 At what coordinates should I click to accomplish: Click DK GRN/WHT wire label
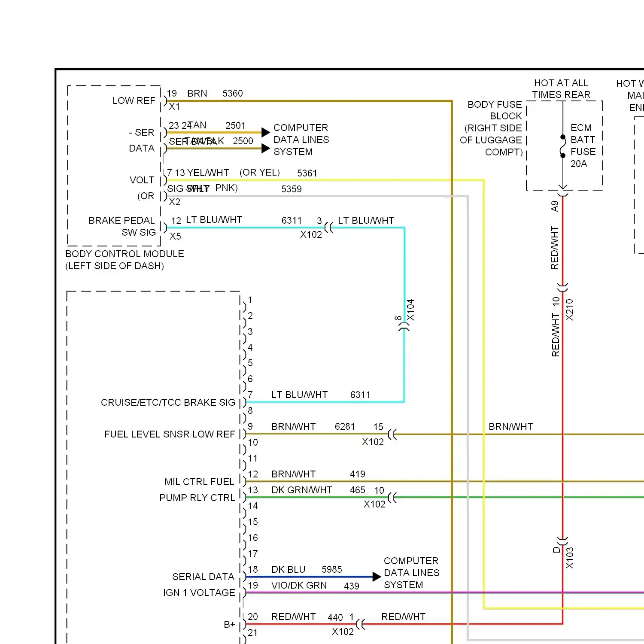(302, 490)
